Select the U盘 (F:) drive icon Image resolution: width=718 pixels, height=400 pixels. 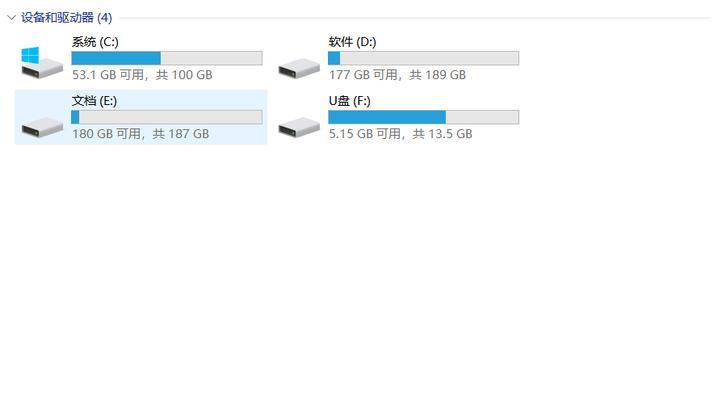click(x=299, y=127)
